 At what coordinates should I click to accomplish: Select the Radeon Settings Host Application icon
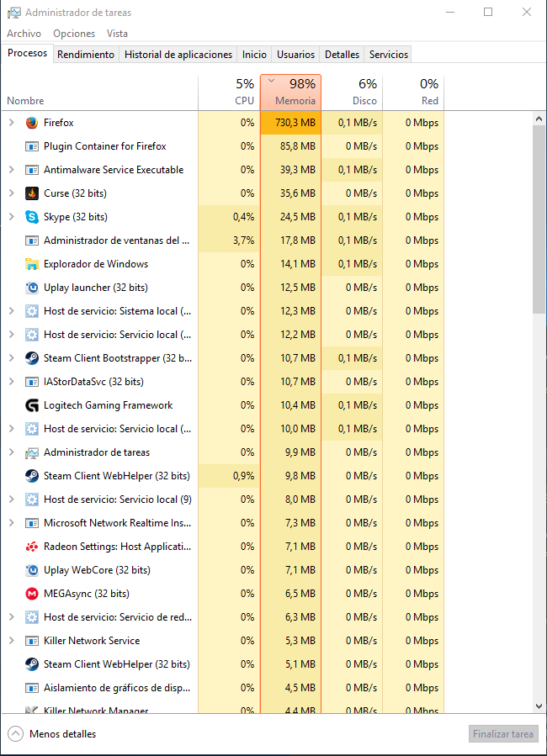pos(32,547)
